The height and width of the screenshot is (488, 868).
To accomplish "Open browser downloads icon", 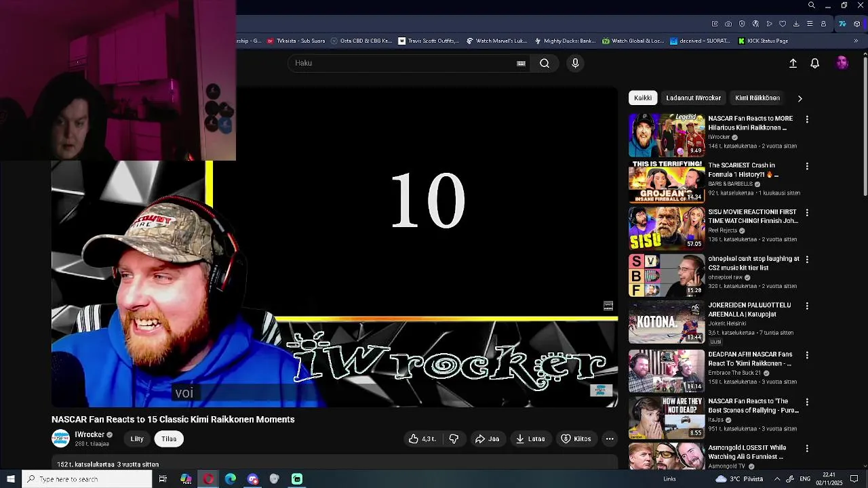I will (x=796, y=24).
